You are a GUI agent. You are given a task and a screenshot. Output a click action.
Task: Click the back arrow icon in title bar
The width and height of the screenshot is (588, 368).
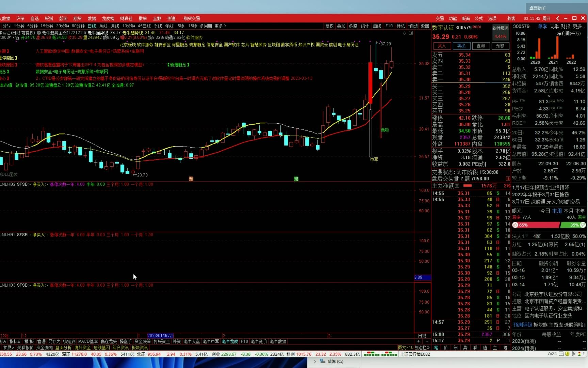click(x=557, y=18)
